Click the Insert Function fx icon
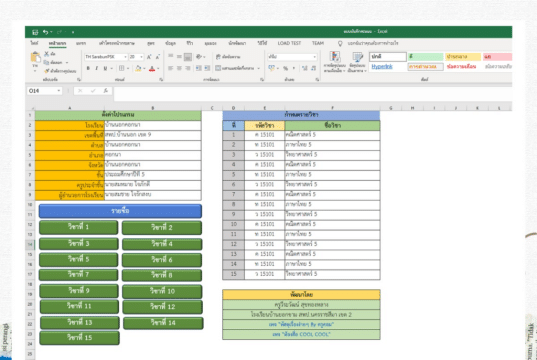 coord(106,91)
